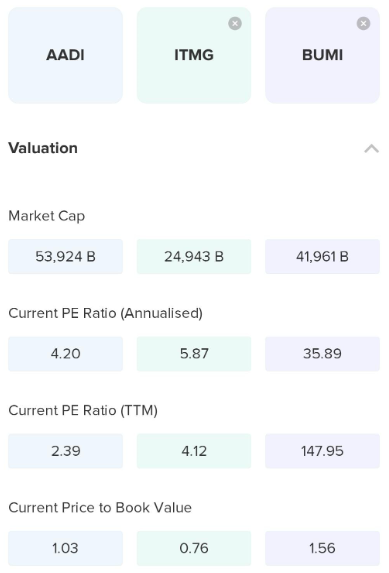The image size is (389, 573).
Task: Select BUMI market cap value 41,961 B
Action: [x=322, y=257]
